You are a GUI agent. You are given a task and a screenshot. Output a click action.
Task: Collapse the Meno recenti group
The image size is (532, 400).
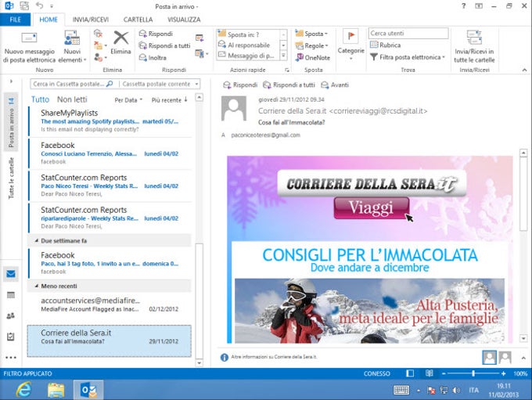click(37, 286)
